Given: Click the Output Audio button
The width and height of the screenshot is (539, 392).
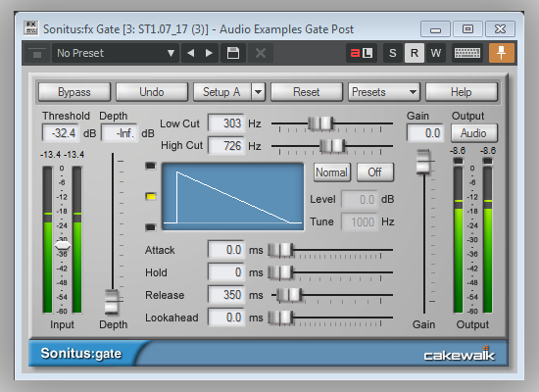Looking at the screenshot, I should pyautogui.click(x=473, y=133).
